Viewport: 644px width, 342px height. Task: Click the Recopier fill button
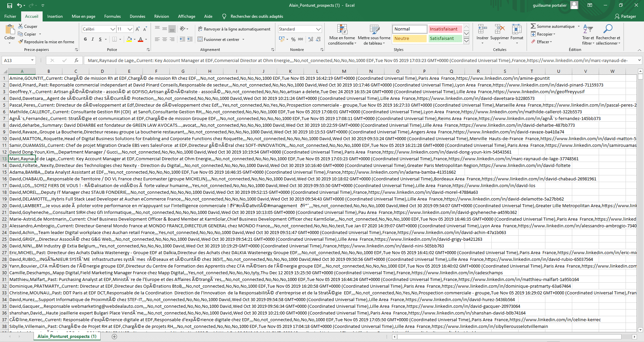[x=543, y=34]
